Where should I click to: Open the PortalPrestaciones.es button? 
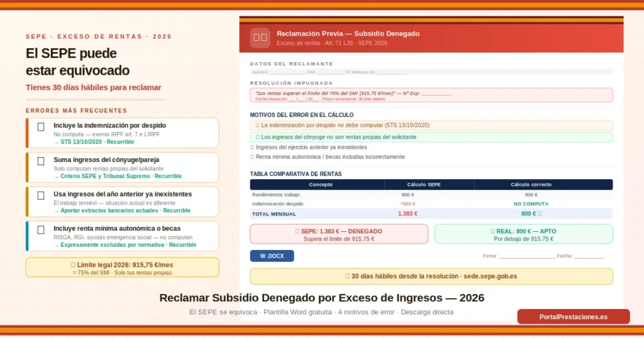pos(574,317)
